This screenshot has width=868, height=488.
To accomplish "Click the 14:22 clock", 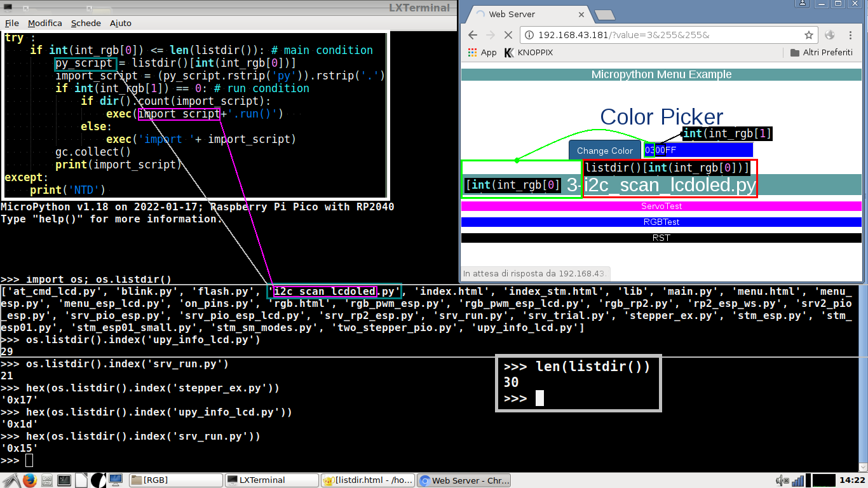I will pyautogui.click(x=852, y=480).
